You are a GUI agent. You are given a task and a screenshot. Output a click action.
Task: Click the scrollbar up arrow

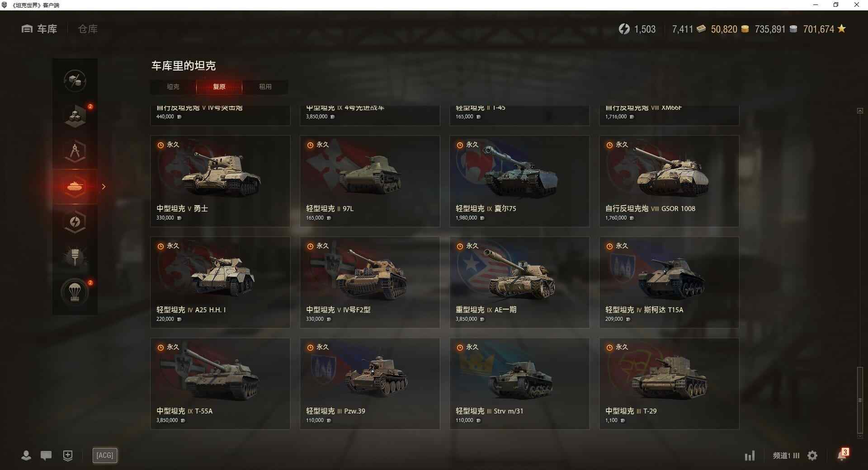coord(860,111)
